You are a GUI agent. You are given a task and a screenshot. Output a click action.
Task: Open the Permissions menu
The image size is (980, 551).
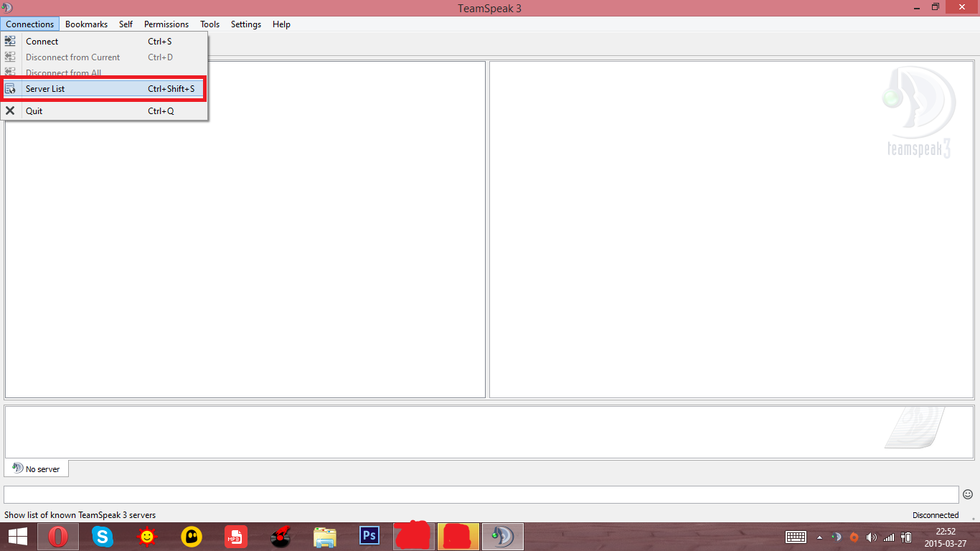pyautogui.click(x=166, y=24)
